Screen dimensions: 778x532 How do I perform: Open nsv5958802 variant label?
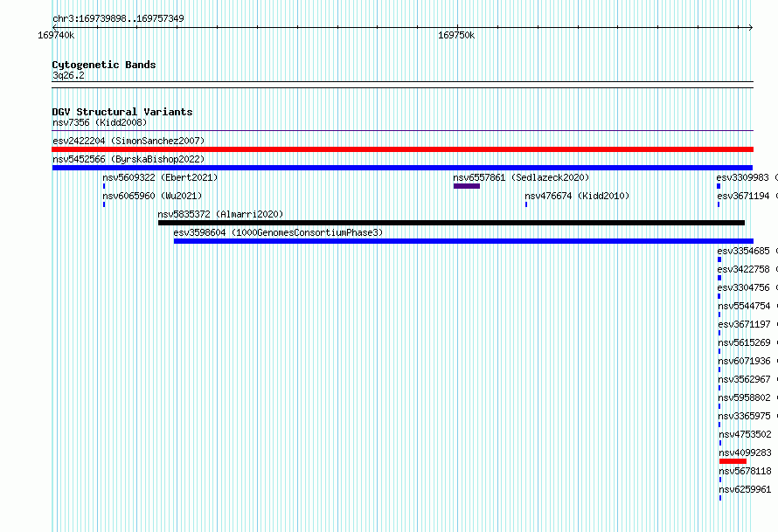coord(744,397)
